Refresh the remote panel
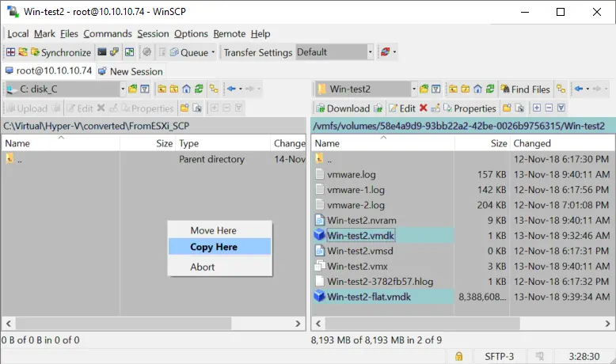 [490, 89]
